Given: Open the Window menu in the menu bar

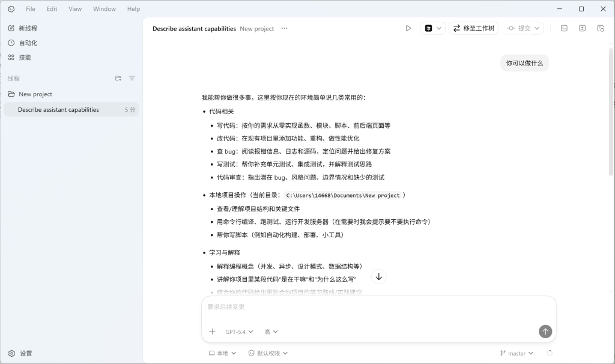Looking at the screenshot, I should [x=104, y=8].
